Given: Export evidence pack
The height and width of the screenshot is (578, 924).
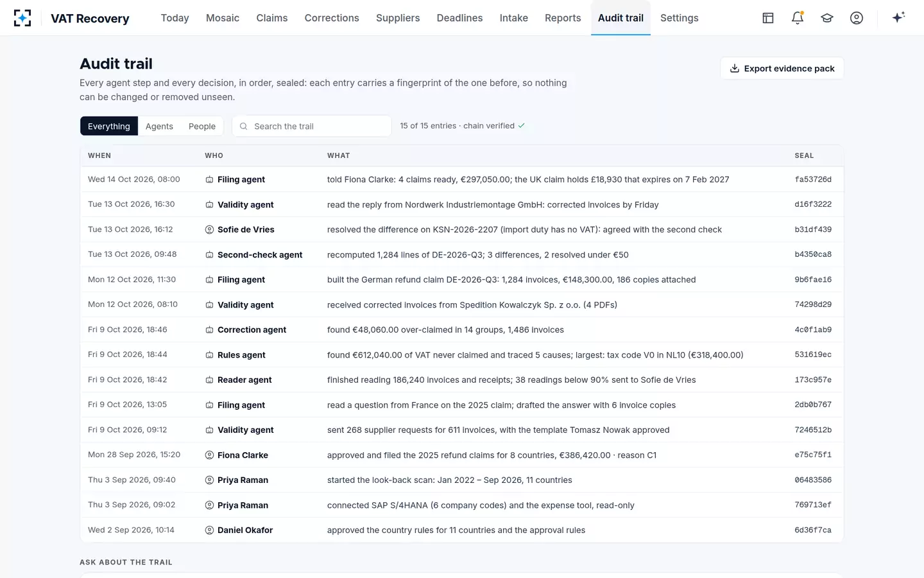Looking at the screenshot, I should click(x=782, y=69).
